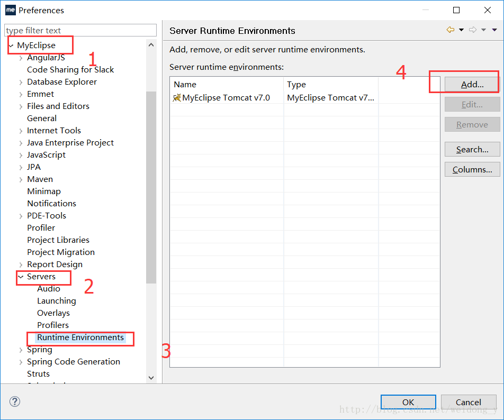Collapse the MyEclipse tree node
The height and width of the screenshot is (420, 504).
[x=11, y=45]
